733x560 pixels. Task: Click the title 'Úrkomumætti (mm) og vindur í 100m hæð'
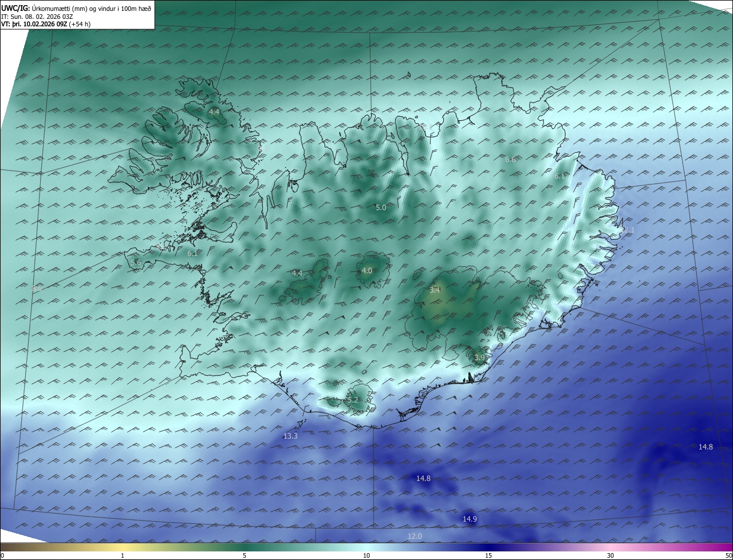click(91, 8)
